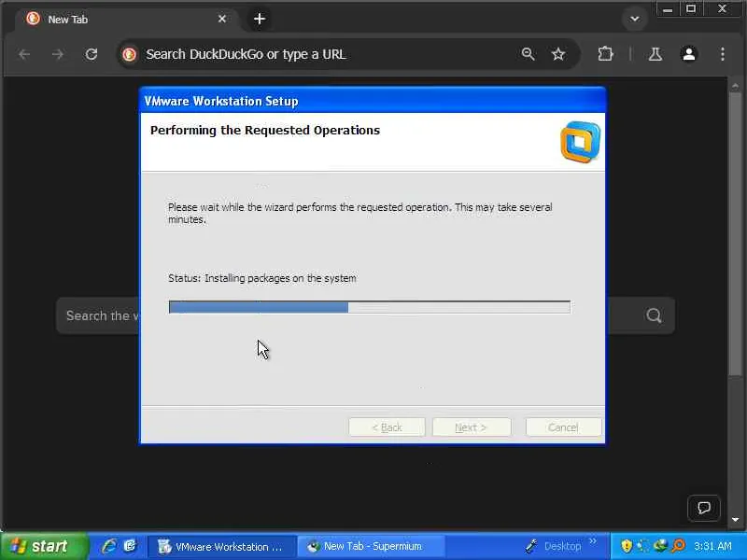Open the extensions puzzle icon

[x=605, y=54]
